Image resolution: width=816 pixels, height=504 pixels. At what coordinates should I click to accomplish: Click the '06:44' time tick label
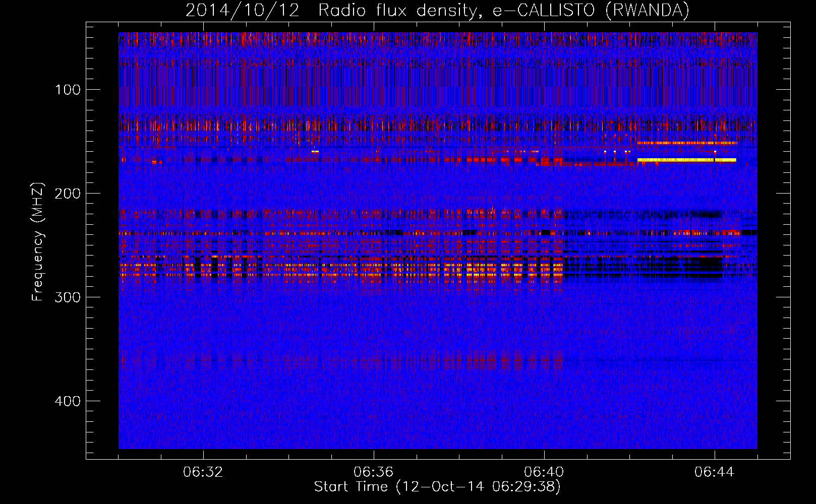coord(715,472)
